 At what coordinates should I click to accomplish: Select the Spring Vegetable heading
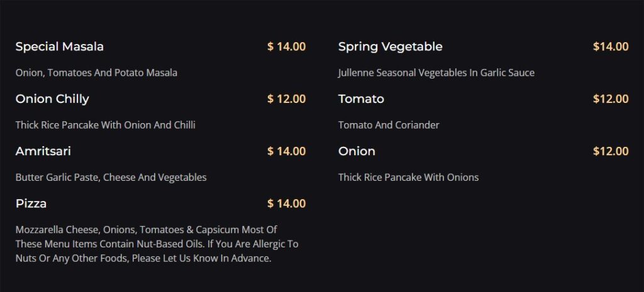(390, 47)
